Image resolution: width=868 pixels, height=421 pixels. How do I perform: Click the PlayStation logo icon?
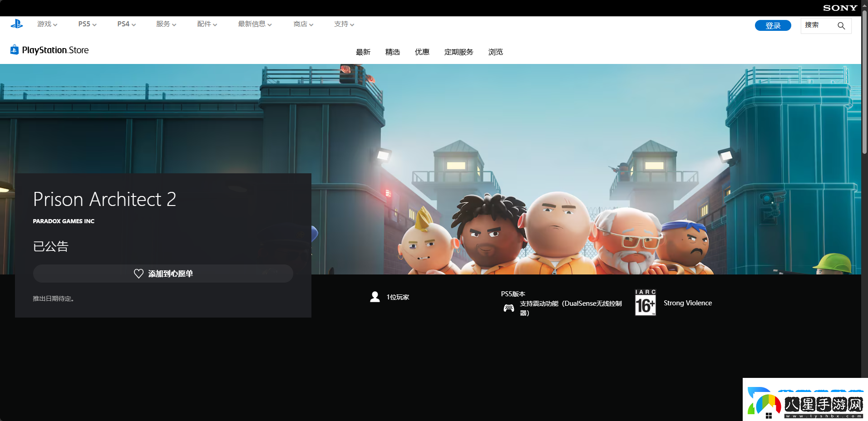coord(17,24)
